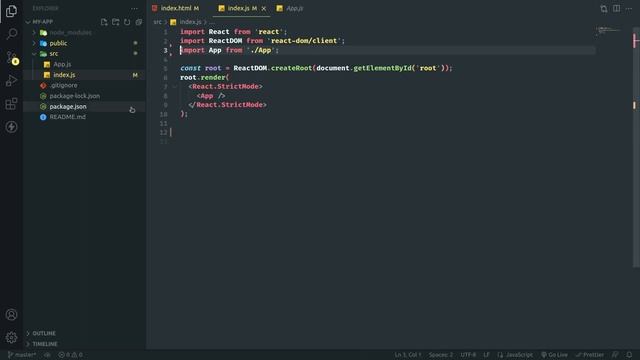Click root.render on line 6
Image resolution: width=640 pixels, height=360 pixels.
tap(203, 78)
